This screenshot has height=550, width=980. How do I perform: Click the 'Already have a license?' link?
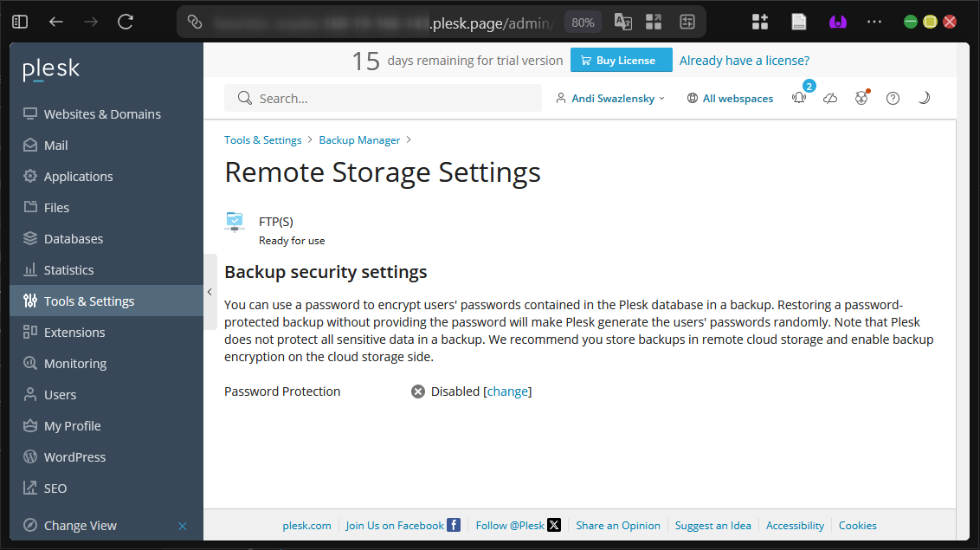744,60
